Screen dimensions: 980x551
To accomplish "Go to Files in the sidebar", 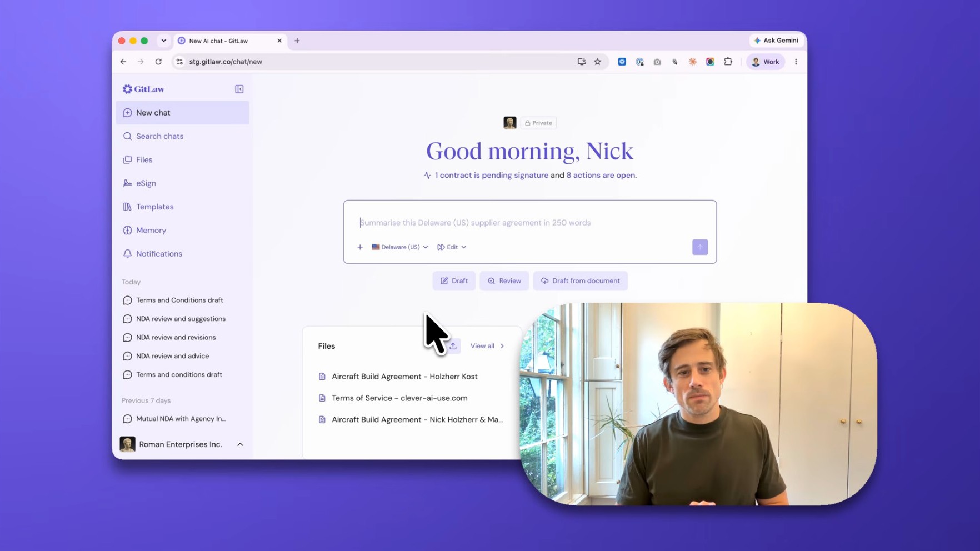I will coord(182,159).
